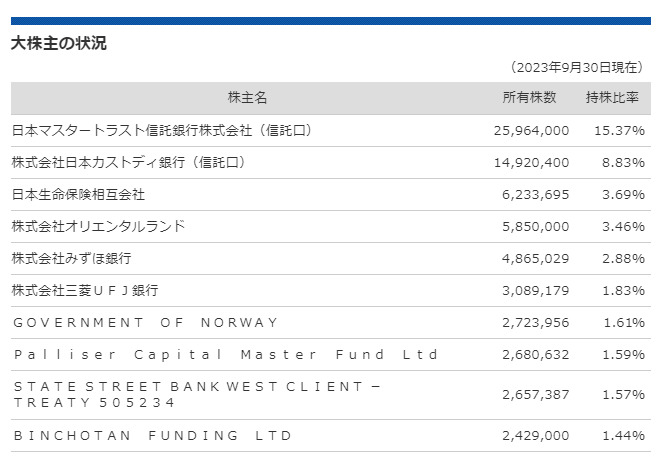Click the 2023年9月30日現在 date note

(x=576, y=67)
